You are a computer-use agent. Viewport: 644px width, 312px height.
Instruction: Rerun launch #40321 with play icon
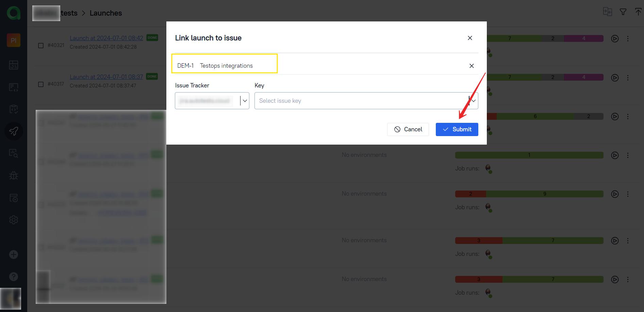point(615,39)
